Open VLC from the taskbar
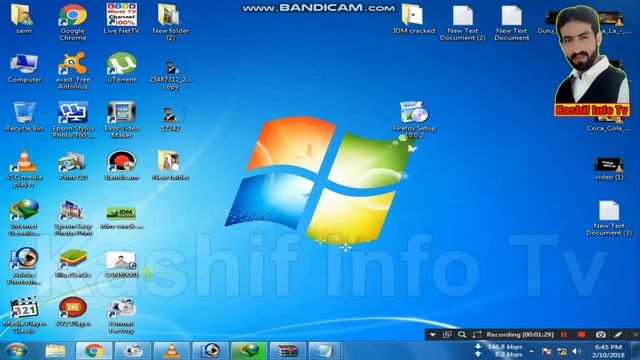The image size is (640, 360). pos(171,351)
